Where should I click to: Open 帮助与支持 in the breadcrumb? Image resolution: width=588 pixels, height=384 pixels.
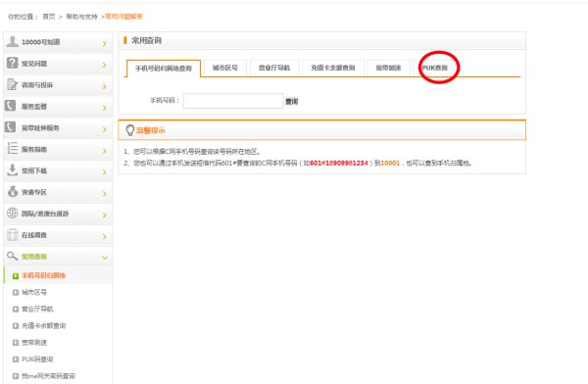(x=81, y=17)
